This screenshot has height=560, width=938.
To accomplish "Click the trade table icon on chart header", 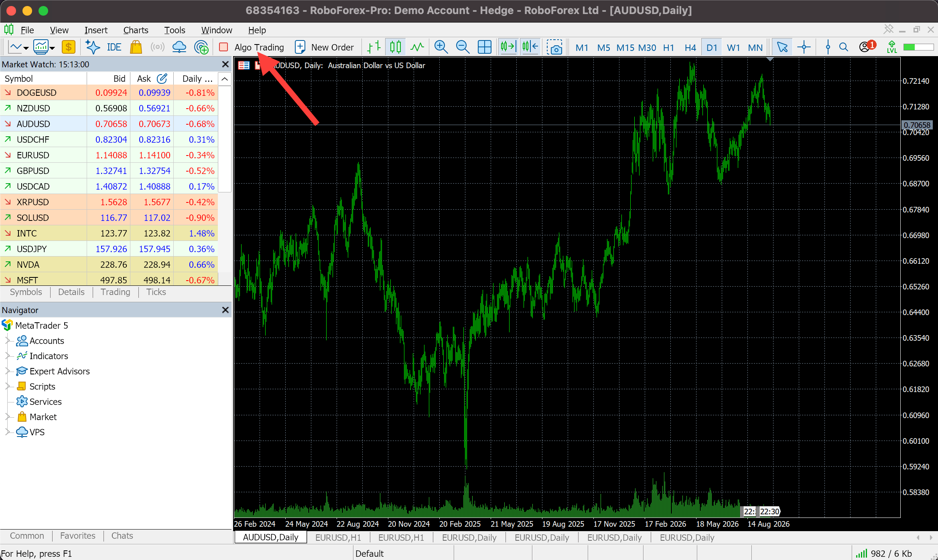I will [244, 65].
